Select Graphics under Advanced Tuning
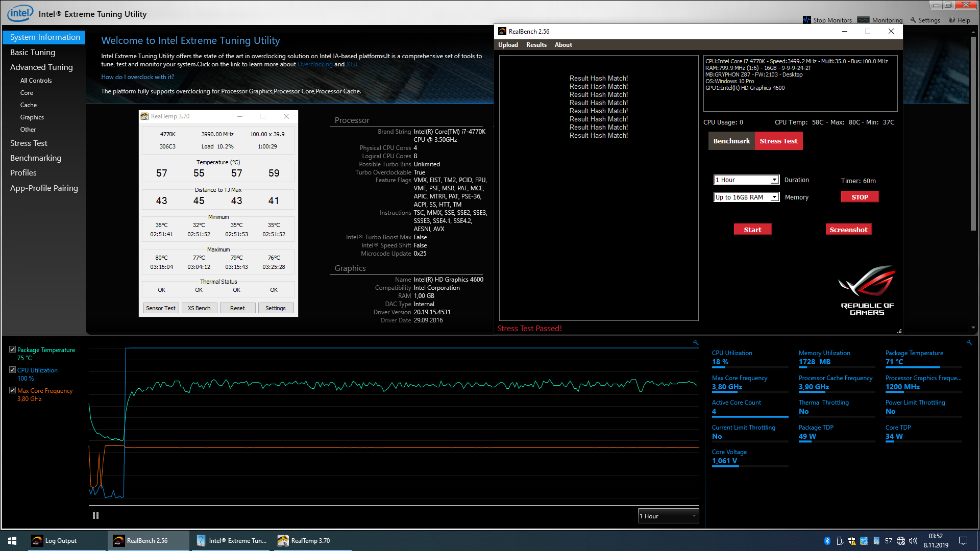 (x=32, y=117)
